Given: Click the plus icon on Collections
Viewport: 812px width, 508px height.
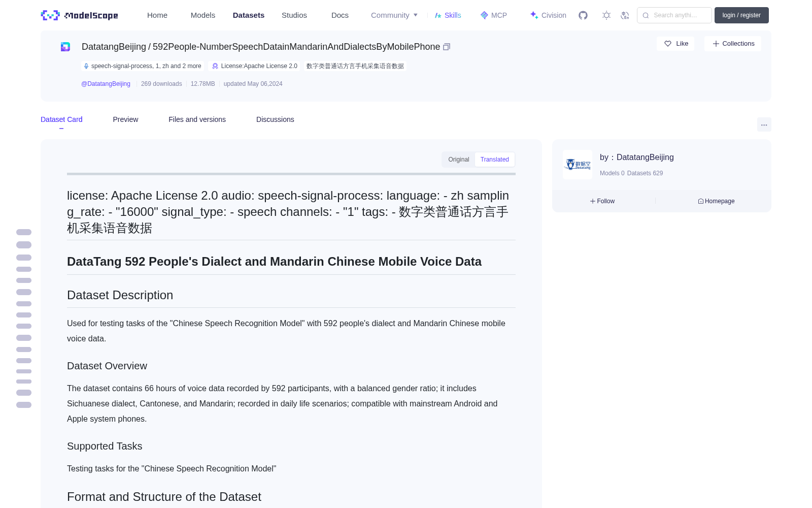Looking at the screenshot, I should (x=716, y=44).
